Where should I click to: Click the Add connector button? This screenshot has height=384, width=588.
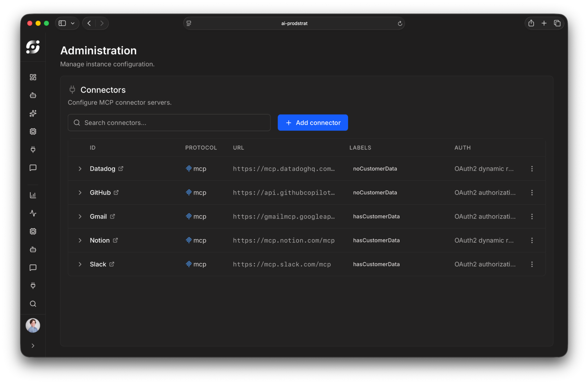click(313, 122)
